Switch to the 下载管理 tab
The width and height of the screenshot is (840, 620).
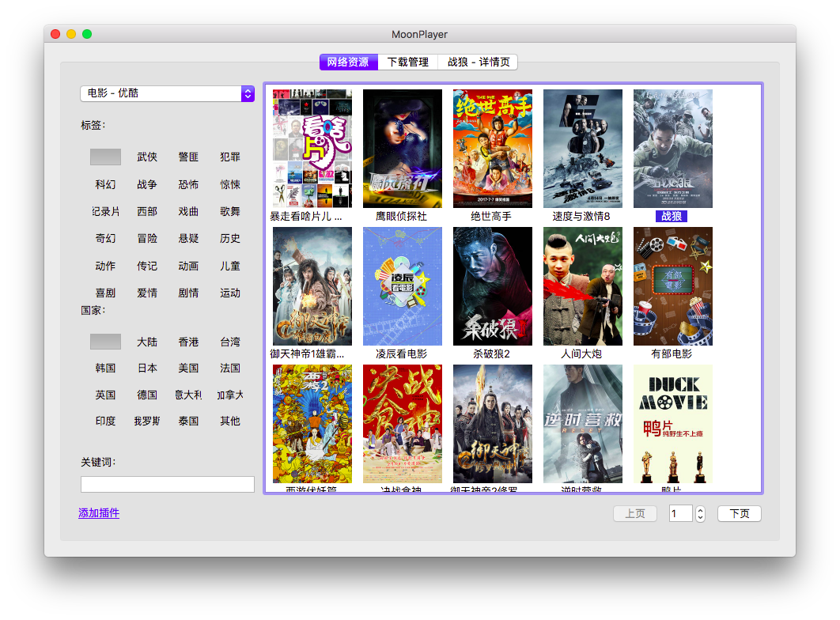point(407,62)
